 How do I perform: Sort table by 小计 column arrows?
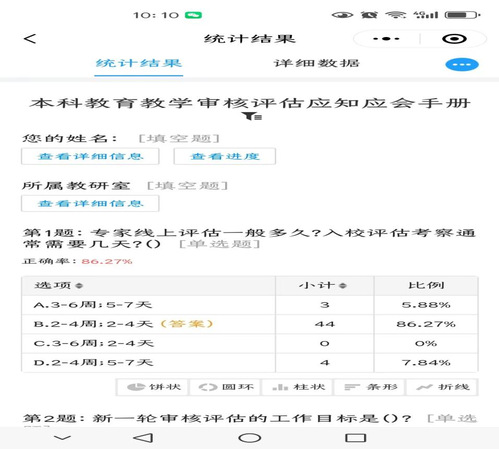pyautogui.click(x=343, y=286)
